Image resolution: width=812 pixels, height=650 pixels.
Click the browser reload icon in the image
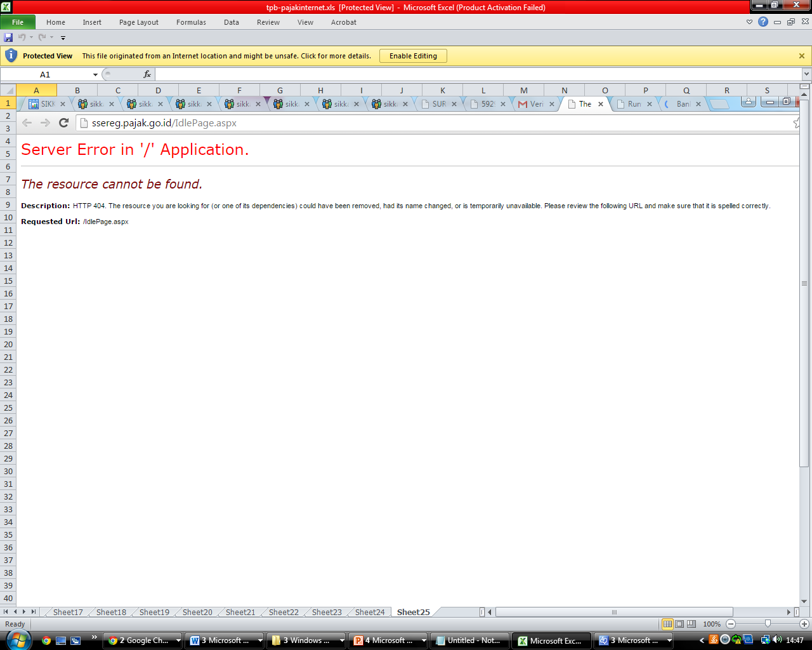pos(63,123)
